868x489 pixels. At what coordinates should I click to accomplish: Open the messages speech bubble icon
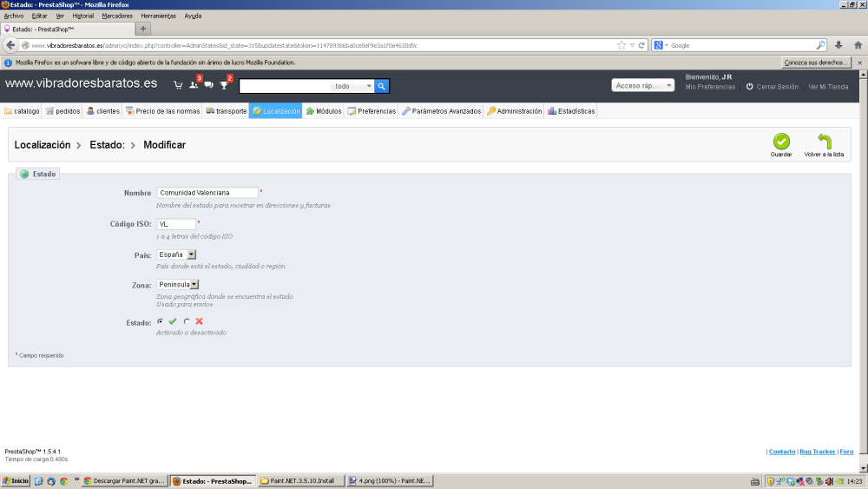[208, 85]
